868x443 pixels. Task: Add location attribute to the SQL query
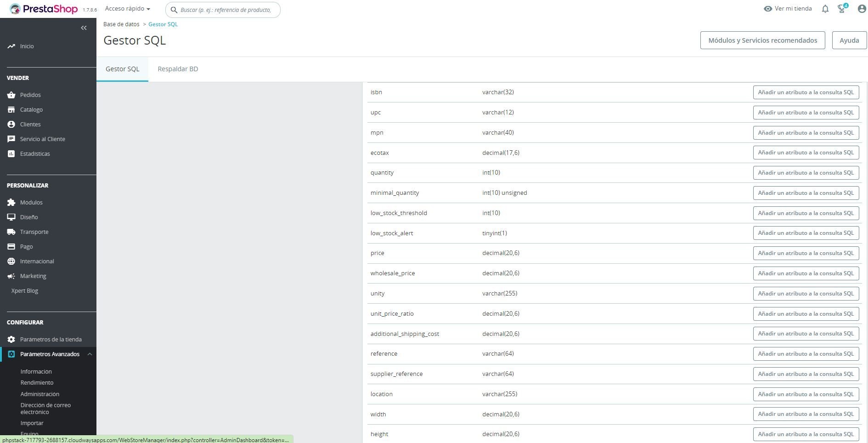click(x=806, y=394)
